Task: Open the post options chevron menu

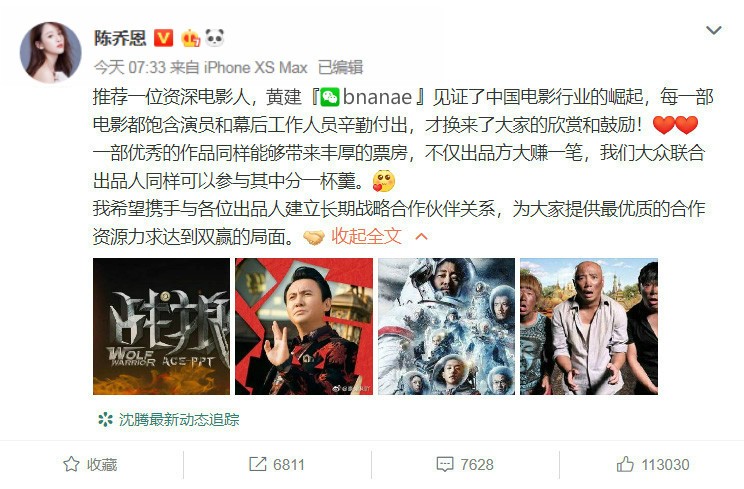Action: pyautogui.click(x=714, y=30)
